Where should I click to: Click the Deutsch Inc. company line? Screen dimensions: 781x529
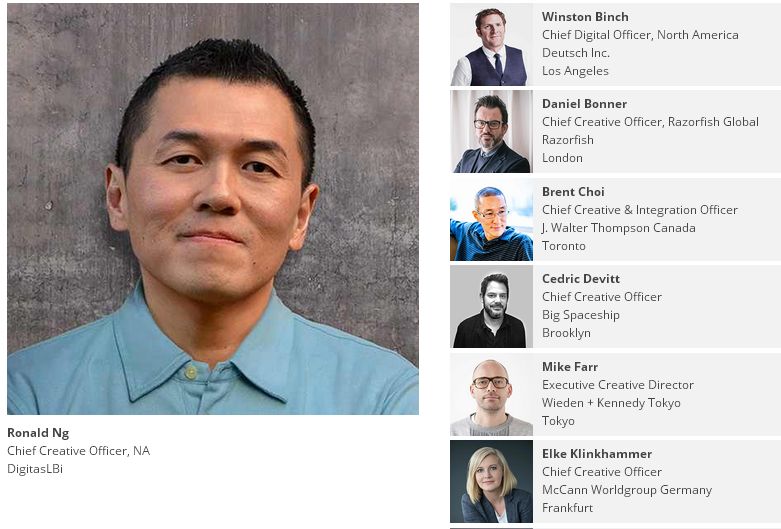(576, 53)
